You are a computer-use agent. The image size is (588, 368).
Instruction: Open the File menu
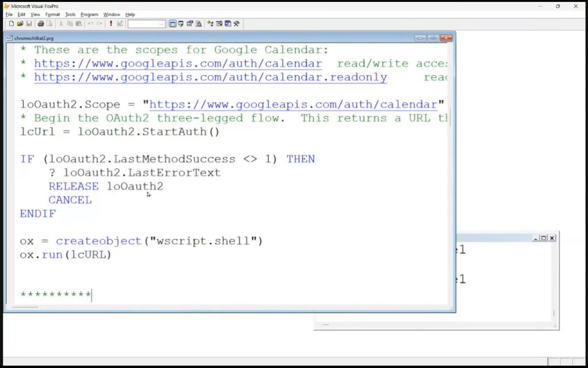pos(9,15)
